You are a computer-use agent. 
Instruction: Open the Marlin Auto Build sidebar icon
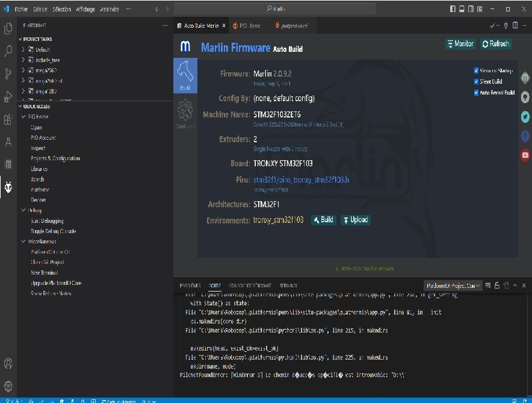[8, 164]
